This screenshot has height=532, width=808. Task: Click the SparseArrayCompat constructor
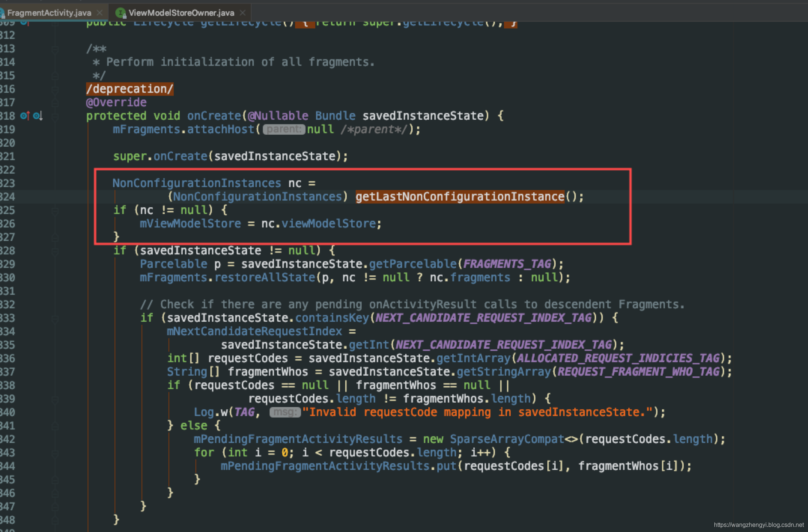click(507, 439)
